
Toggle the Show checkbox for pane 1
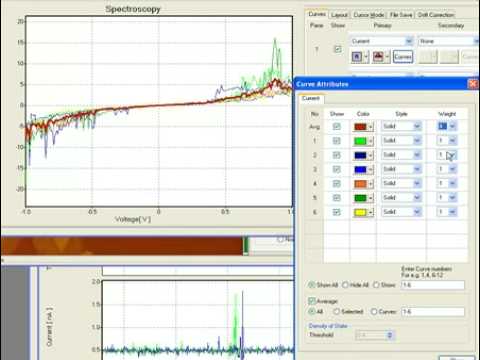[x=338, y=49]
